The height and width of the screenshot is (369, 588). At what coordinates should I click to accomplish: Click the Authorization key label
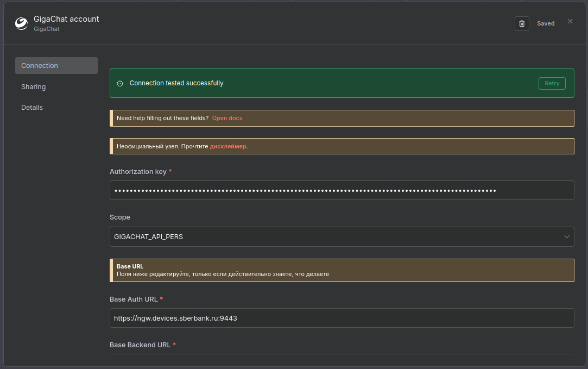[x=138, y=172]
